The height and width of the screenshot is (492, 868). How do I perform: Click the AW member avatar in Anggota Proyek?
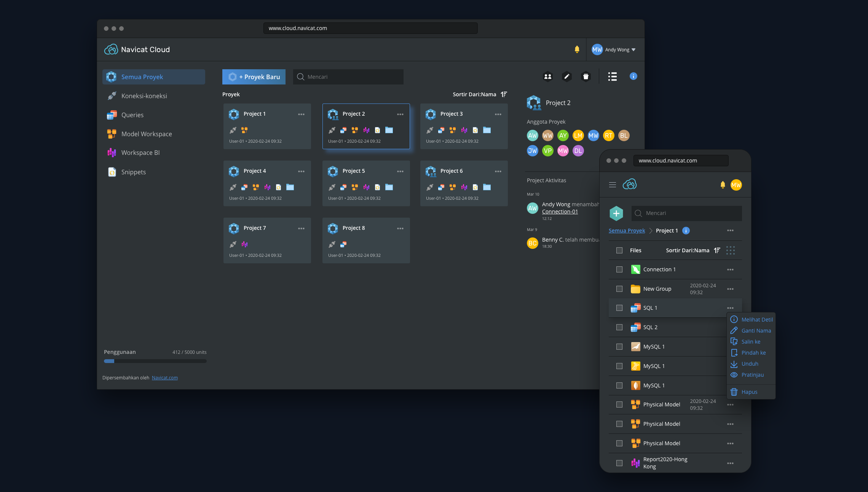(533, 135)
